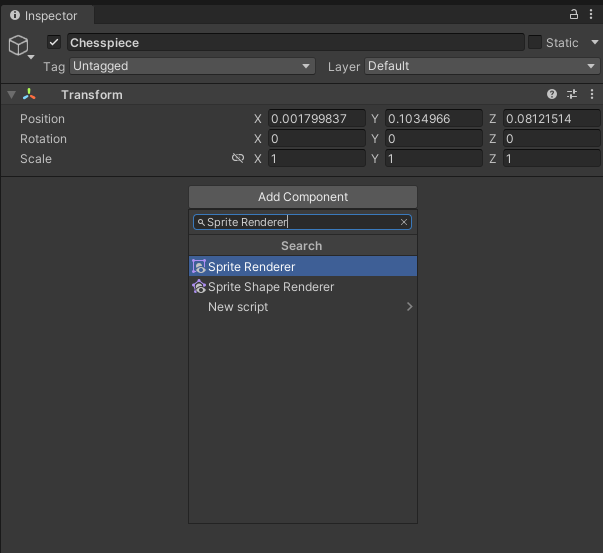Expand the New script submenu arrow
The width and height of the screenshot is (603, 553).
409,306
